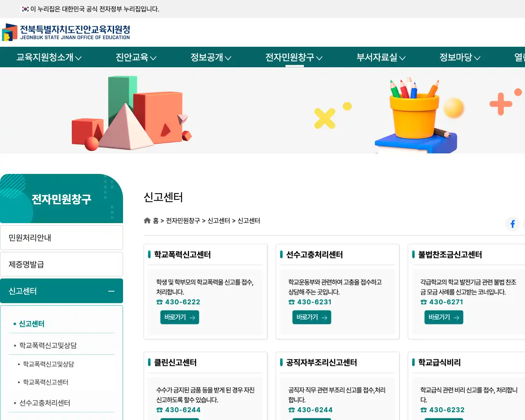The height and width of the screenshot is (420, 525).
Task: Click phone icon in 학교급식비리 card
Action: tap(423, 410)
